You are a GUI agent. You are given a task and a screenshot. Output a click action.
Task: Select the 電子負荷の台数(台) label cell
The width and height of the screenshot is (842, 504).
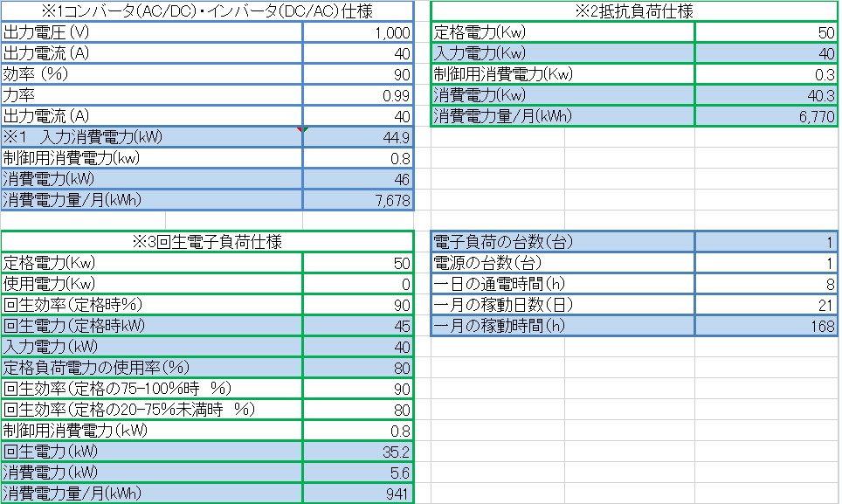coord(563,242)
